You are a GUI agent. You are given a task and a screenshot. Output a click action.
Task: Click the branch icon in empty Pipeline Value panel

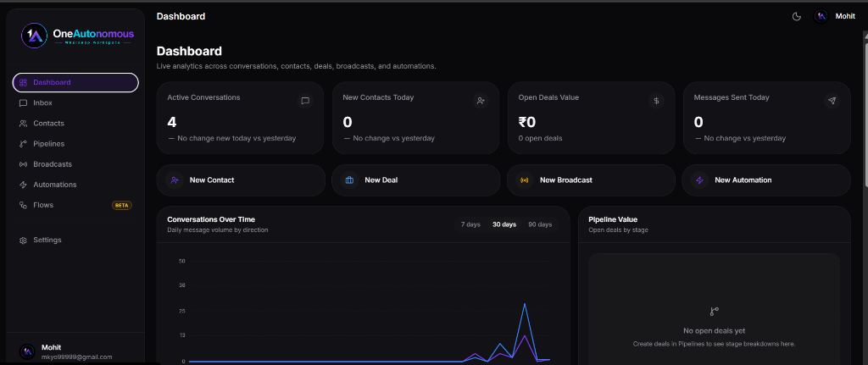click(x=714, y=312)
